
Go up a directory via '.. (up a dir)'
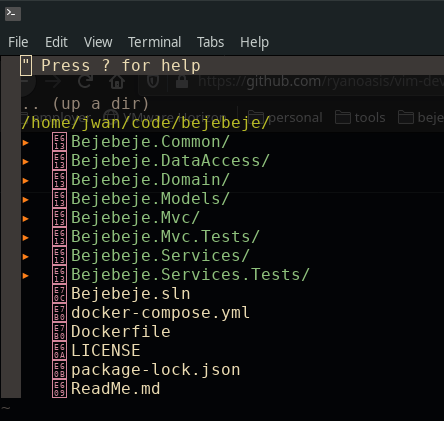click(x=85, y=104)
